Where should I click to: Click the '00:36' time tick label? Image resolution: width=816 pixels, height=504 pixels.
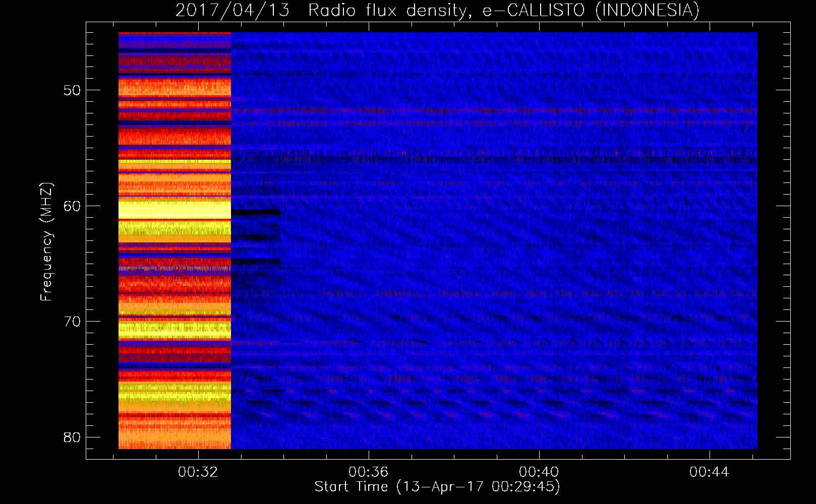click(x=369, y=472)
